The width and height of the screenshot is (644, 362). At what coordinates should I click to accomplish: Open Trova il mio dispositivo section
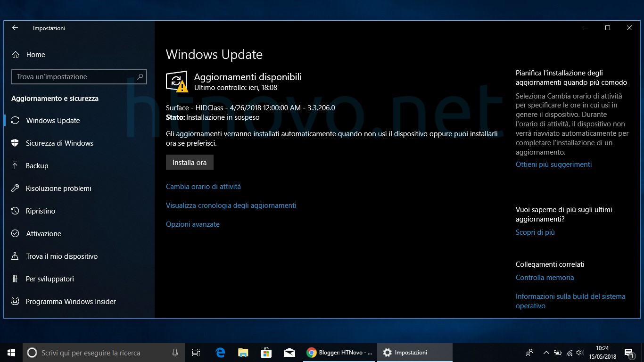click(79, 256)
